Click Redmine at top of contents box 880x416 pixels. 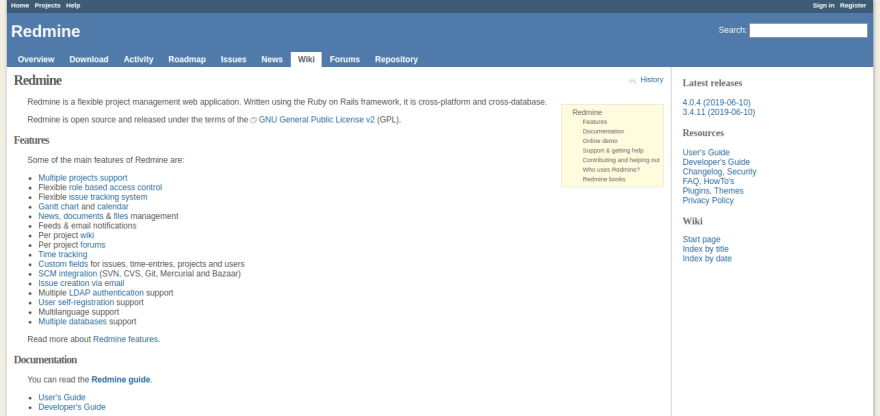click(x=587, y=112)
